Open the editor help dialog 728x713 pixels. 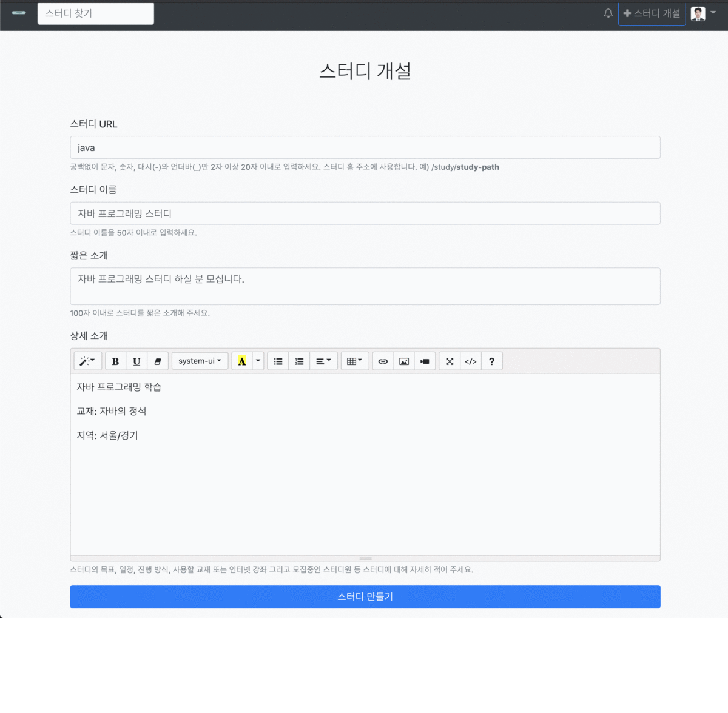click(491, 361)
